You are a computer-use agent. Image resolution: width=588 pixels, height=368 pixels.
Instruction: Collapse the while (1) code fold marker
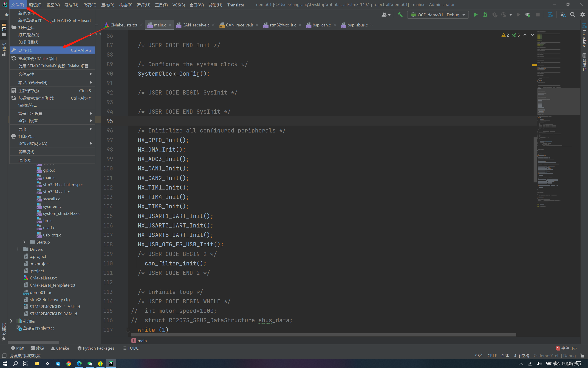click(x=128, y=330)
